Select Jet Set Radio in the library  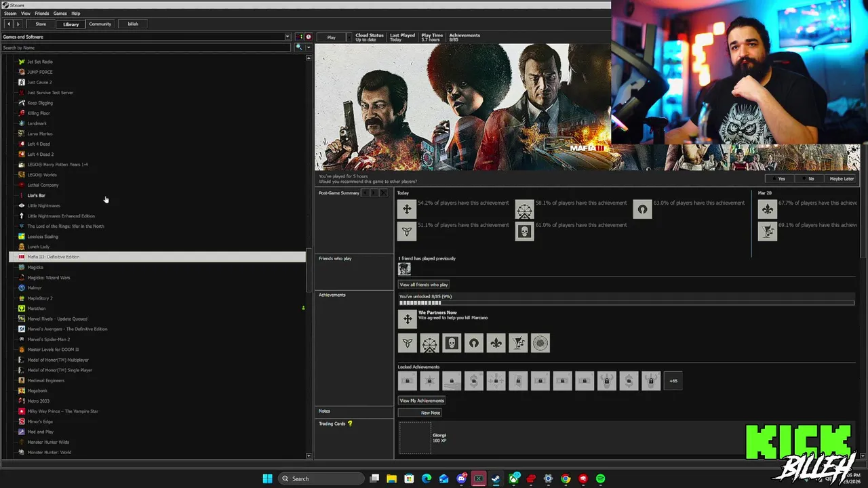(40, 62)
